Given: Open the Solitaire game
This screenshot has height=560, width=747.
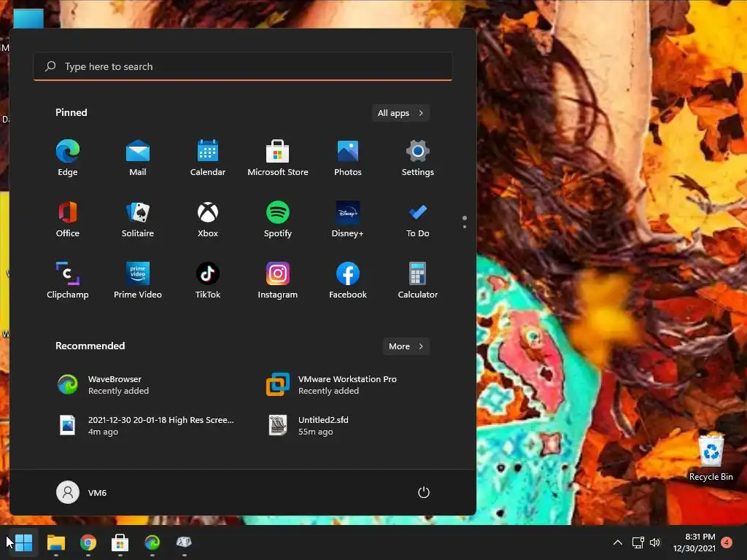Looking at the screenshot, I should click(x=138, y=219).
